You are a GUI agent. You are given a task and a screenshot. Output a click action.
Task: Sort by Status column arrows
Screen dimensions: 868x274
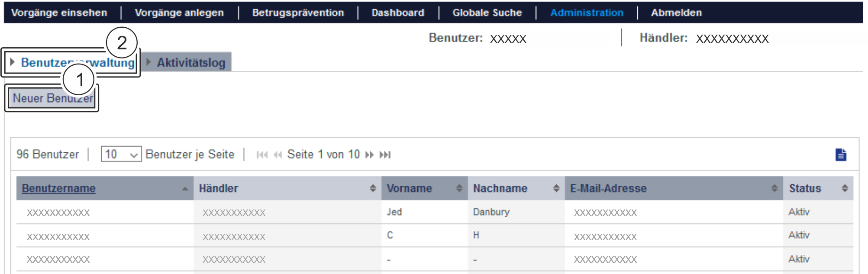(x=845, y=188)
